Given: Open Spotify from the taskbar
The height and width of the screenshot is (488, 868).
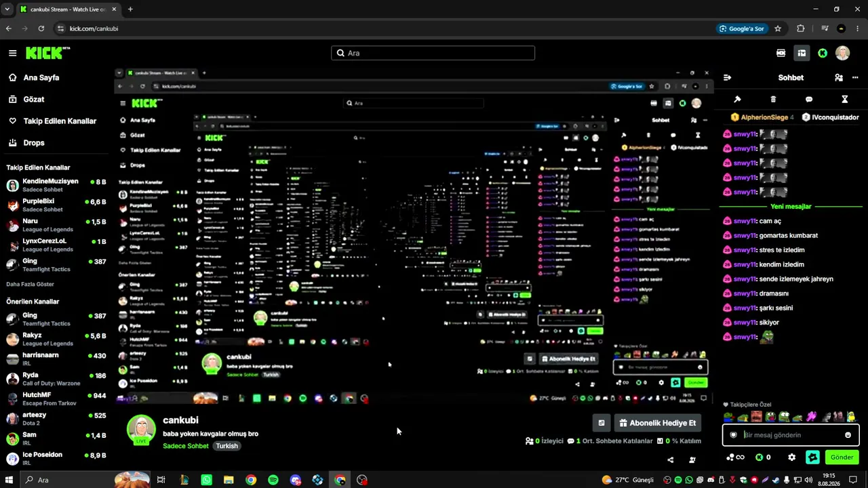Looking at the screenshot, I should pyautogui.click(x=273, y=480).
